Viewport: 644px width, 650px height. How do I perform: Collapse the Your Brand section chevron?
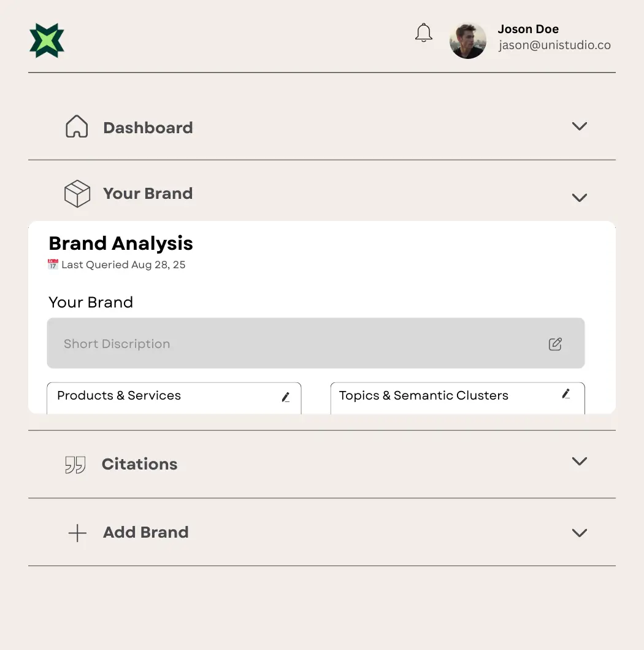(580, 198)
